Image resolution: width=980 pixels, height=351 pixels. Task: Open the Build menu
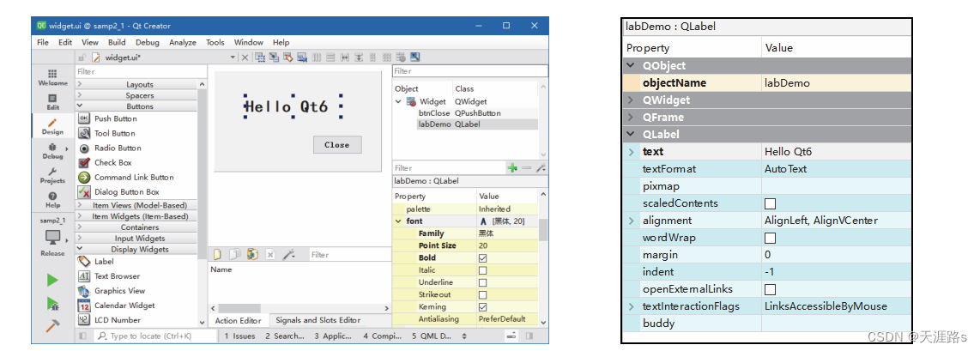pyautogui.click(x=116, y=42)
